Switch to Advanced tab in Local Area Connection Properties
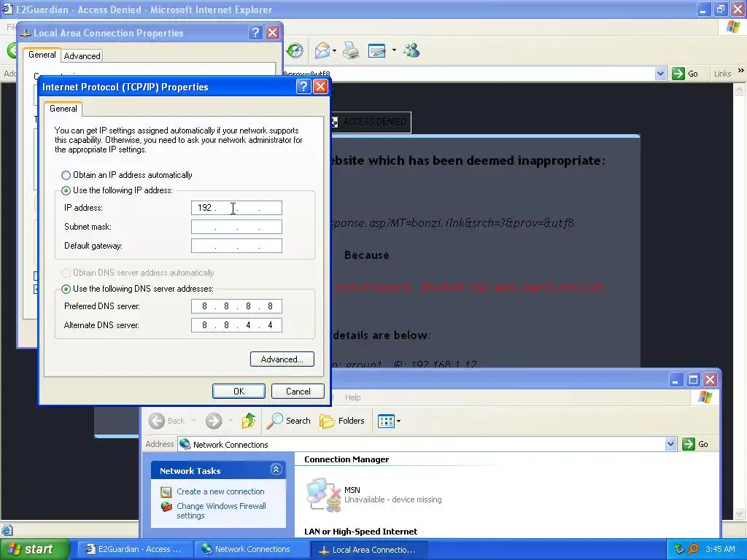This screenshot has width=747, height=560. pyautogui.click(x=82, y=56)
